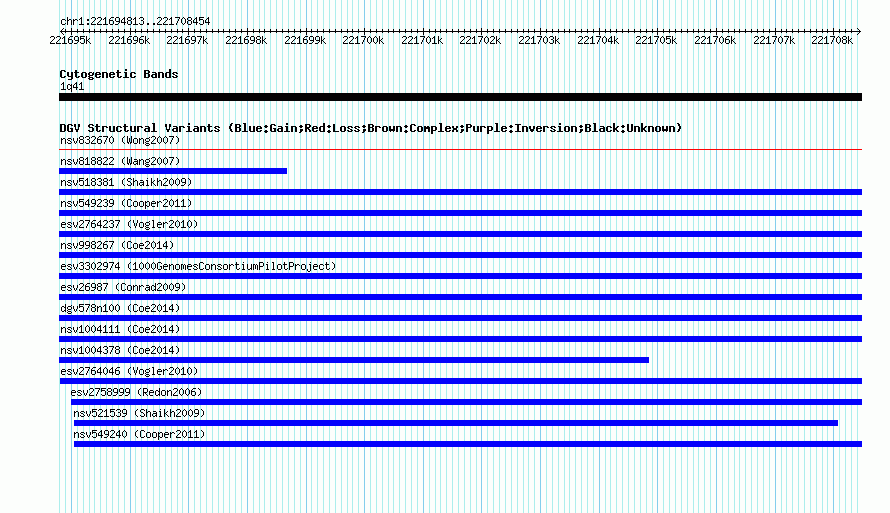Click the Cytogenetic Bands track title

coord(119,74)
